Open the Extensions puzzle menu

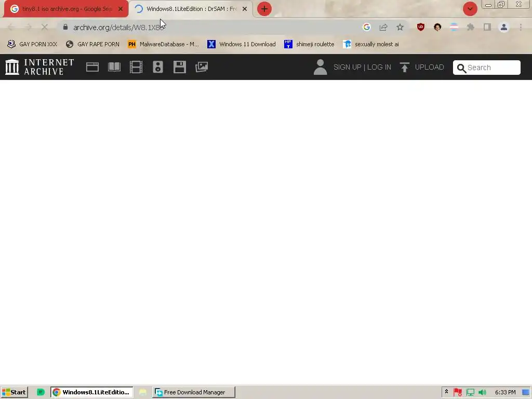click(x=471, y=27)
